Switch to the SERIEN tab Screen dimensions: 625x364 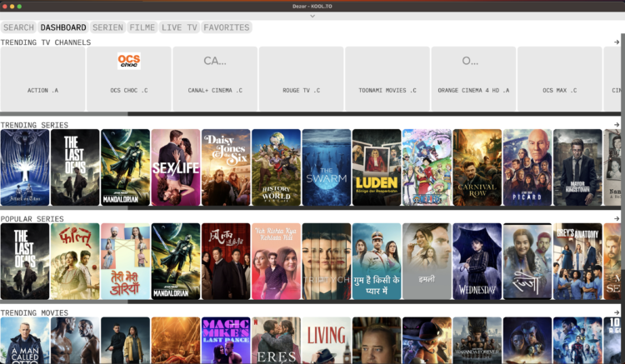107,27
